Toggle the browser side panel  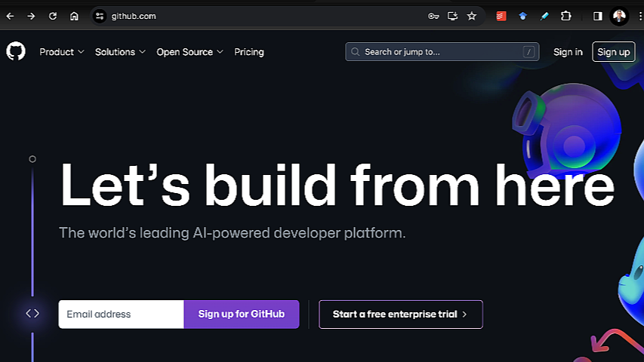click(x=598, y=16)
